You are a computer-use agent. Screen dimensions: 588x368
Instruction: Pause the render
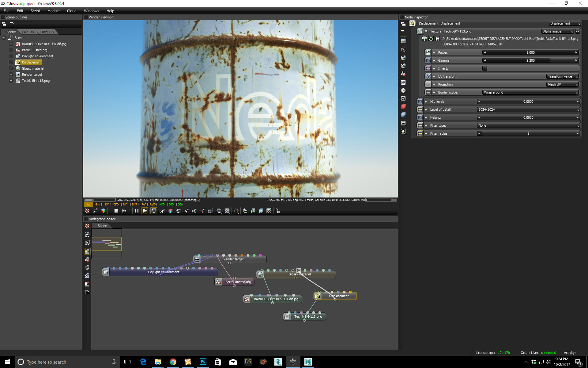(137, 211)
